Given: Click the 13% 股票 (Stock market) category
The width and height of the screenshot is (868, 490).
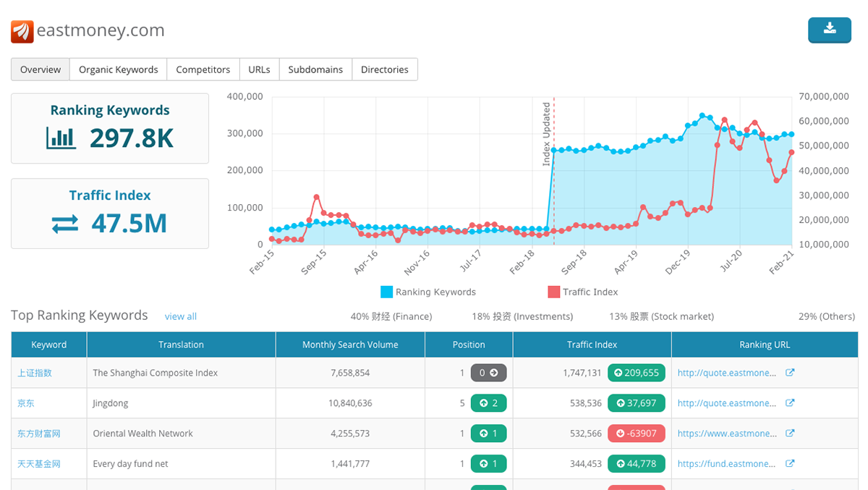Looking at the screenshot, I should pyautogui.click(x=662, y=316).
